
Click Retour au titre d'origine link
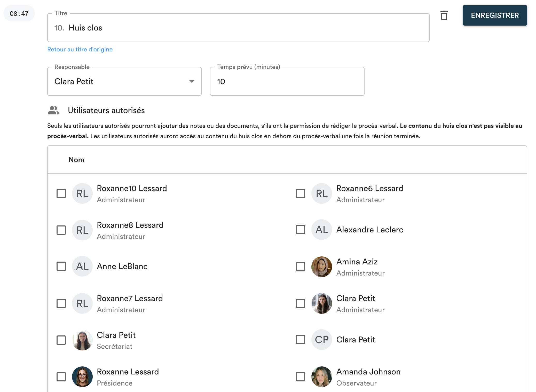80,49
